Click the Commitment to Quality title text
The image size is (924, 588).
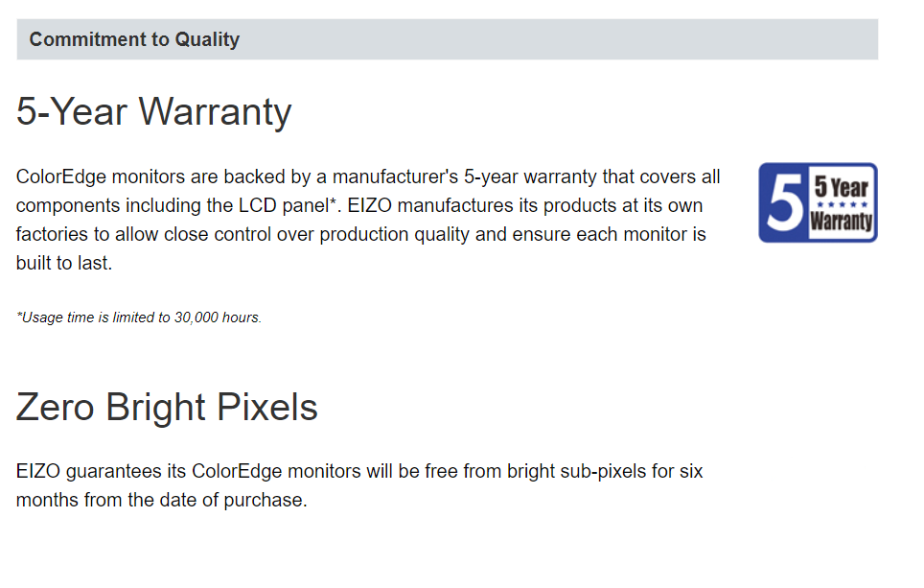[134, 39]
